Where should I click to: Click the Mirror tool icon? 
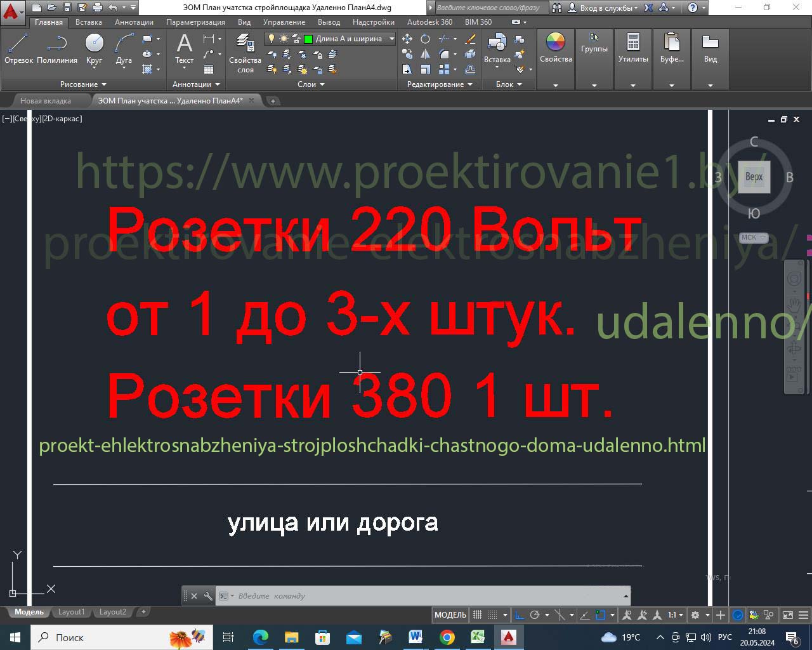click(425, 55)
